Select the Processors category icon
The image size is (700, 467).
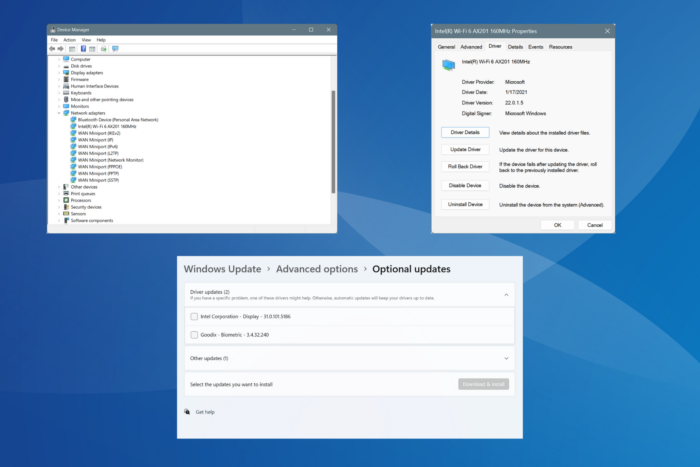66,200
